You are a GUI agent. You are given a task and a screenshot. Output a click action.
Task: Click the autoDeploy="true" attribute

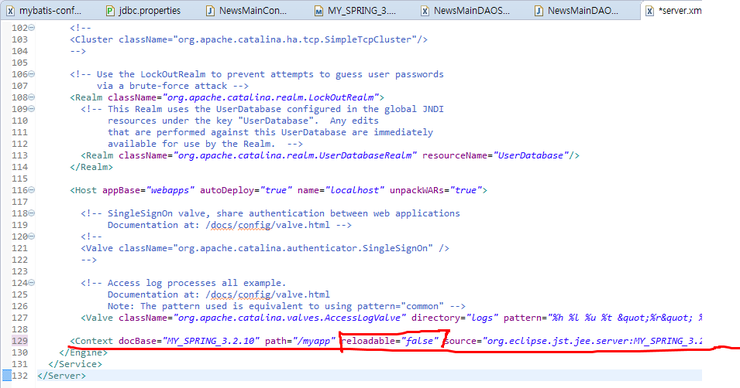click(246, 190)
